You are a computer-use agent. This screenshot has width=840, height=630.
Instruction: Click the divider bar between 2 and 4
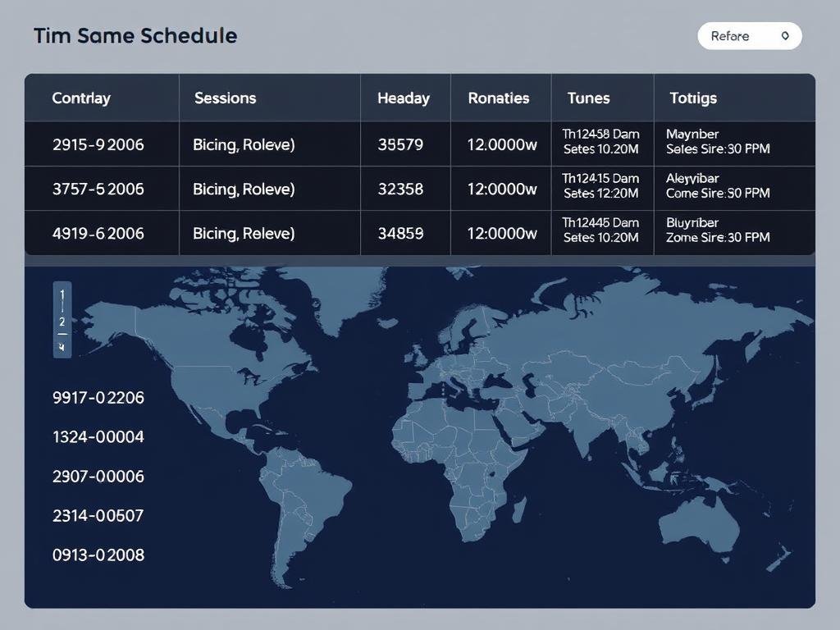click(x=62, y=333)
